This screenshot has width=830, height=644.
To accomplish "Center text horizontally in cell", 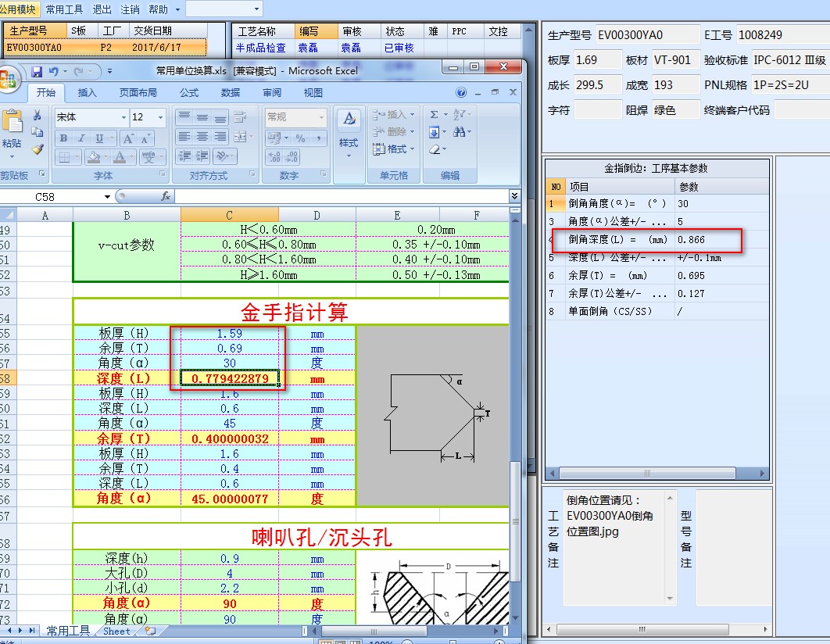I will (x=202, y=137).
